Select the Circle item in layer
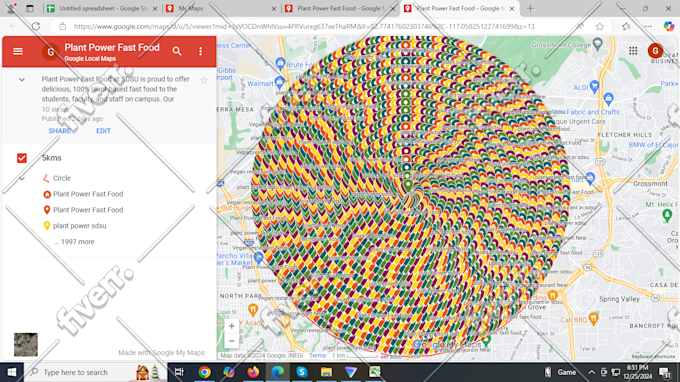The image size is (680, 382). click(x=62, y=178)
